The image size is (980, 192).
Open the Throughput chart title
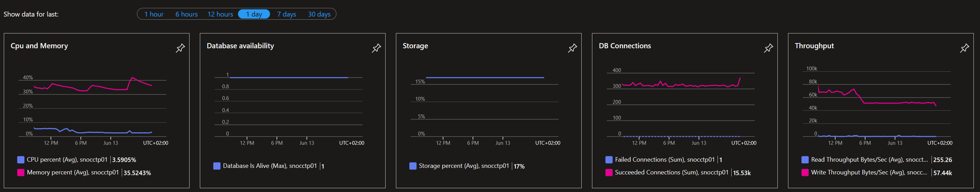point(814,46)
